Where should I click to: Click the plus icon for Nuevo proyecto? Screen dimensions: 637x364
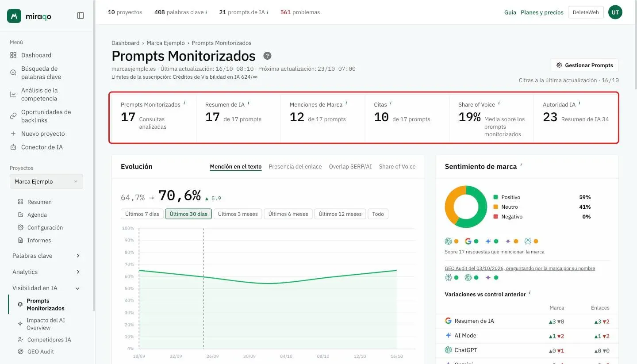pos(13,134)
